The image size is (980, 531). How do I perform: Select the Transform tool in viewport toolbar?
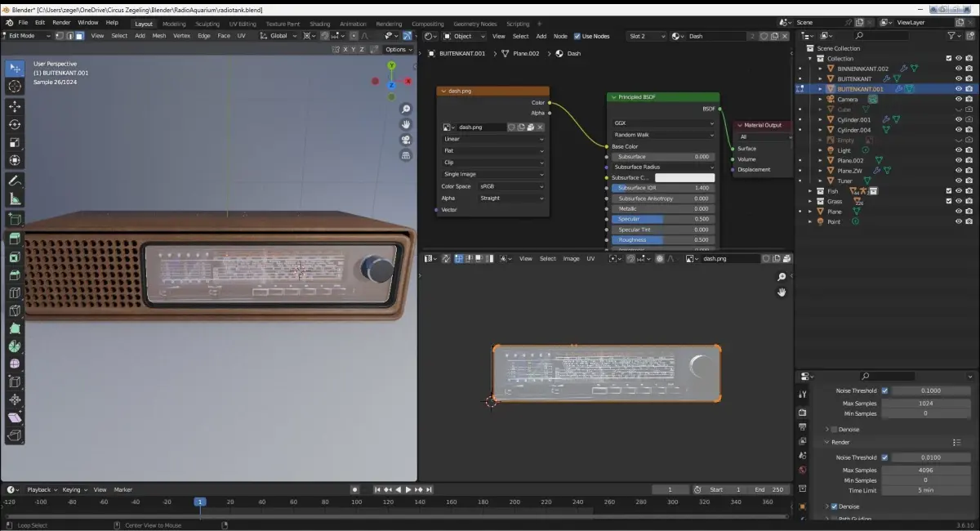[x=15, y=160]
